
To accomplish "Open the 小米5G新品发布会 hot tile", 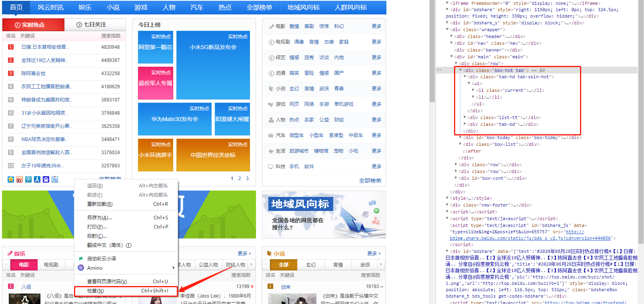I will click(x=213, y=65).
